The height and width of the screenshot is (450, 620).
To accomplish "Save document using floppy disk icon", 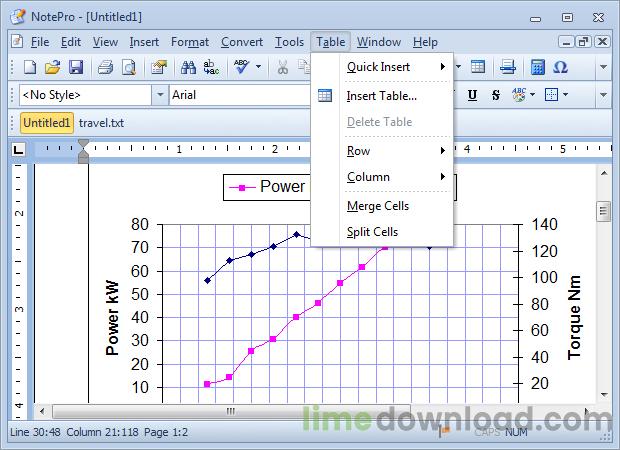I will (76, 67).
